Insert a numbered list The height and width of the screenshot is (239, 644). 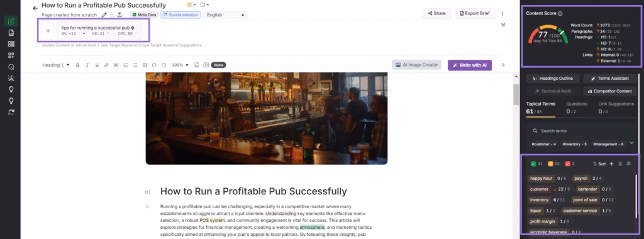coord(126,65)
